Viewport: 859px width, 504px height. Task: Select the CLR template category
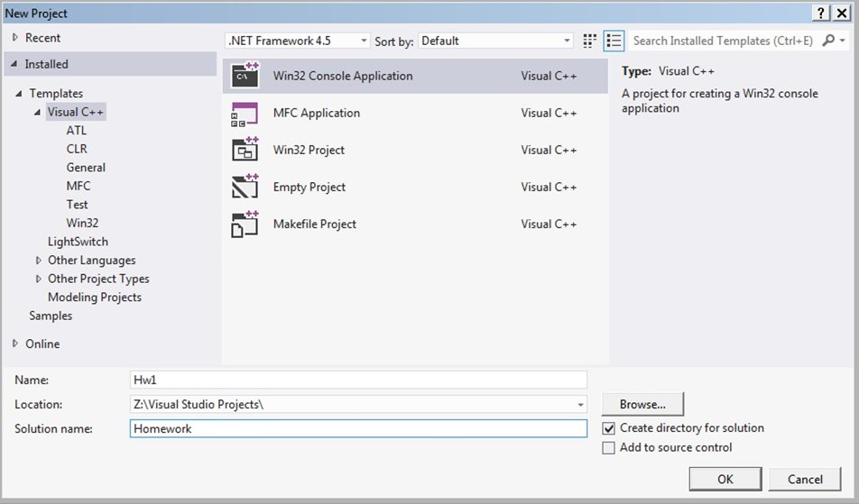pyautogui.click(x=77, y=149)
